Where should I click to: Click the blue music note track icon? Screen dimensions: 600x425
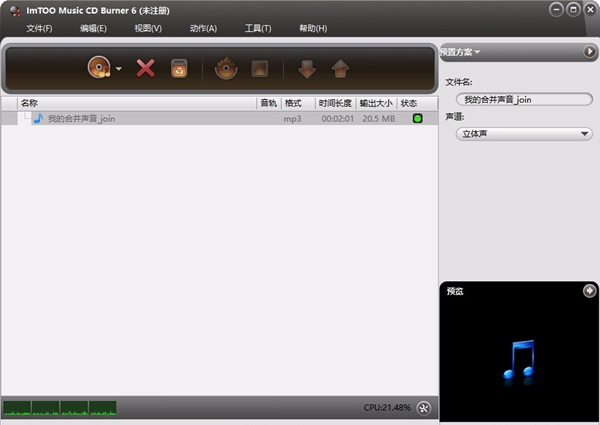(x=38, y=118)
